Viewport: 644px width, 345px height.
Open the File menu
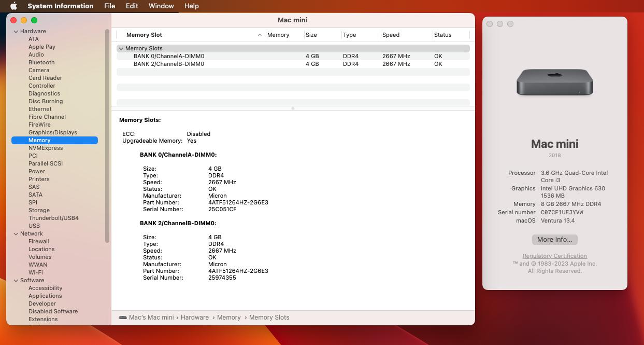(109, 6)
